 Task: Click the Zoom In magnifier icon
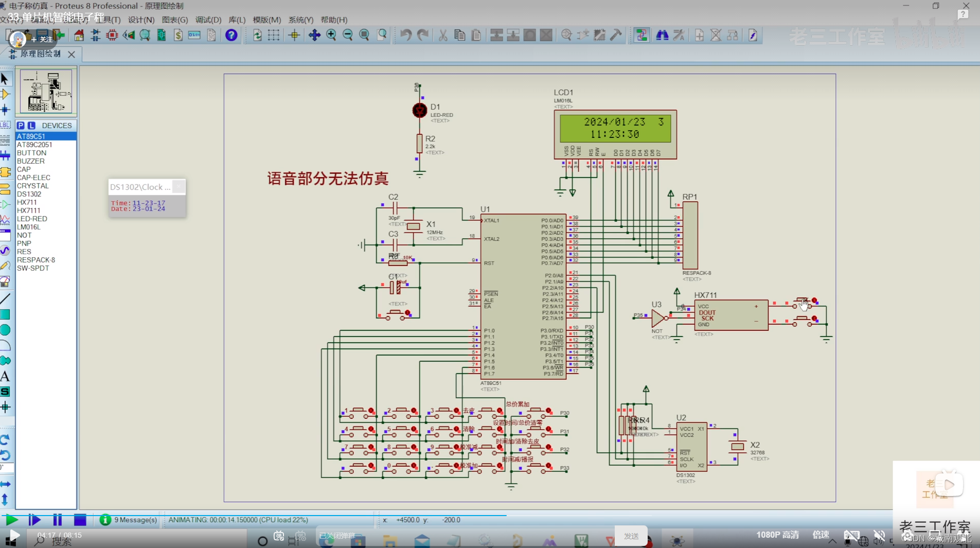(x=331, y=35)
